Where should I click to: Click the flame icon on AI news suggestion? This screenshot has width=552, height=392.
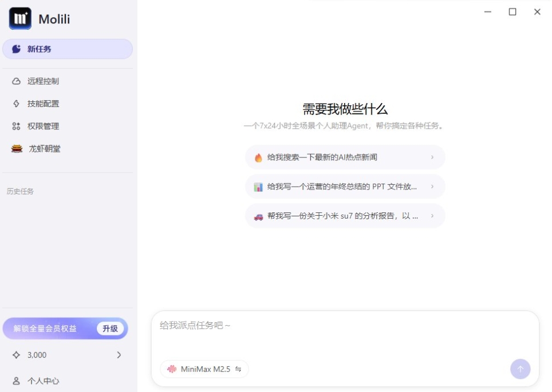[258, 157]
